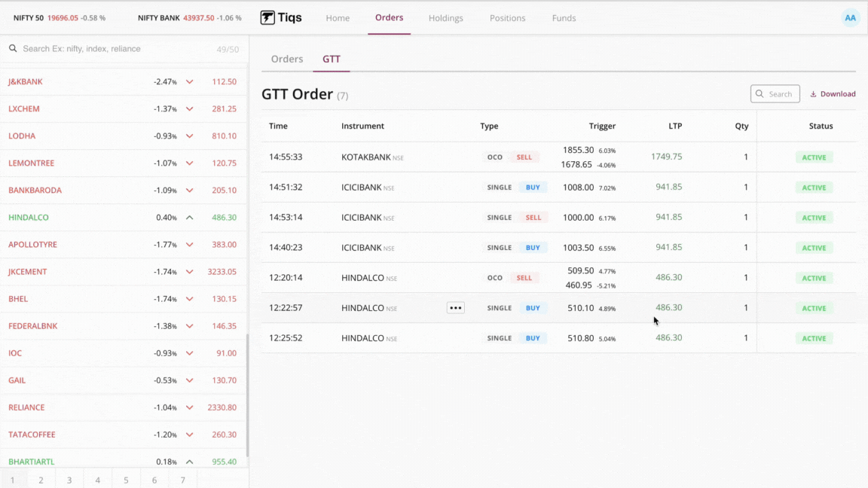Click the BUY tag on ICICIBANK 14:51:32 row
The image size is (868, 488).
pyautogui.click(x=533, y=188)
